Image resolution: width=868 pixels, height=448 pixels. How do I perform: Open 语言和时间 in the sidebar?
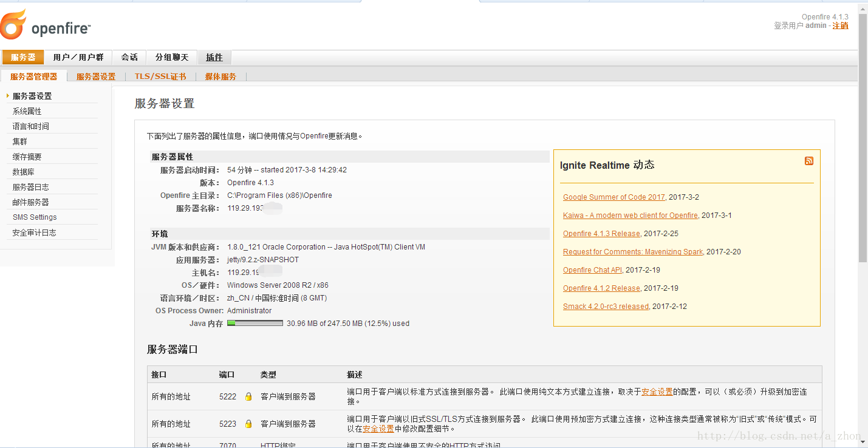[x=31, y=126]
